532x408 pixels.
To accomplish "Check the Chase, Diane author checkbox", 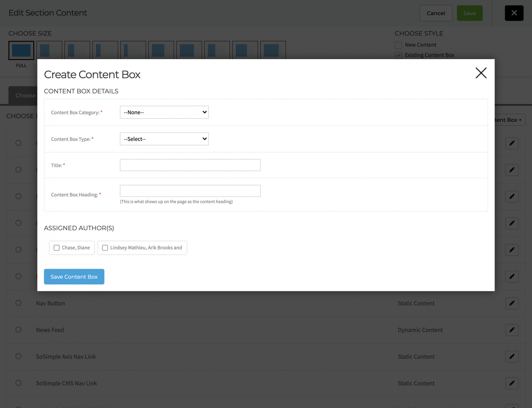I will click(x=57, y=248).
